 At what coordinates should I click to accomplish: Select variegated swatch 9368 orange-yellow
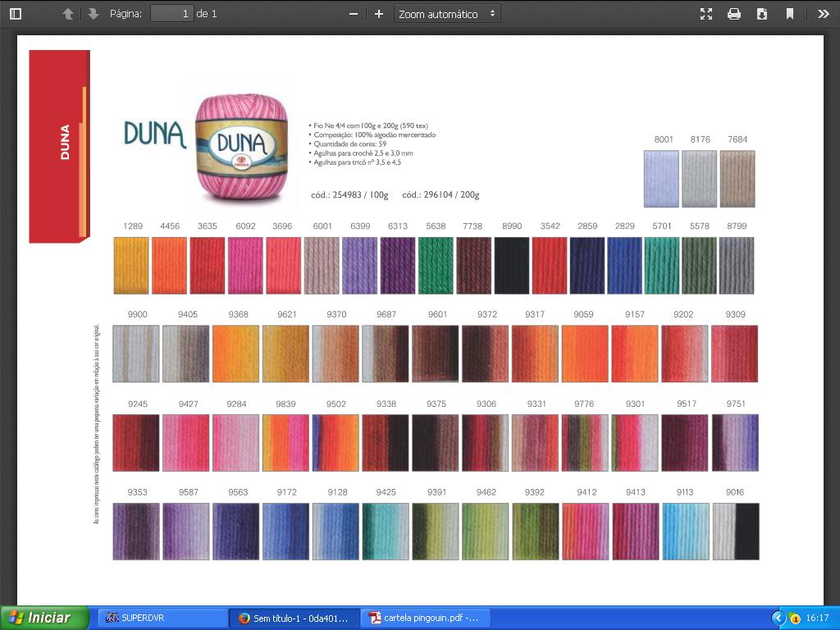235,354
